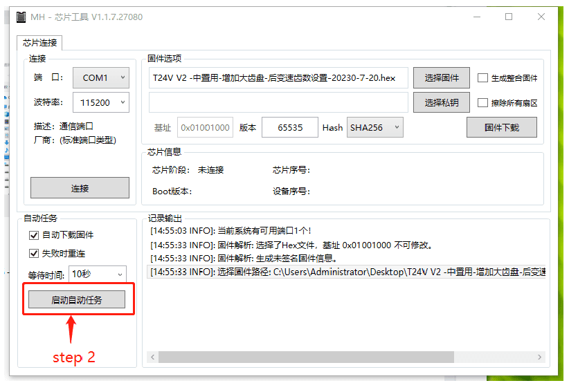Click the 选择固件 button
Screen dimensions: 569x392
(x=441, y=77)
